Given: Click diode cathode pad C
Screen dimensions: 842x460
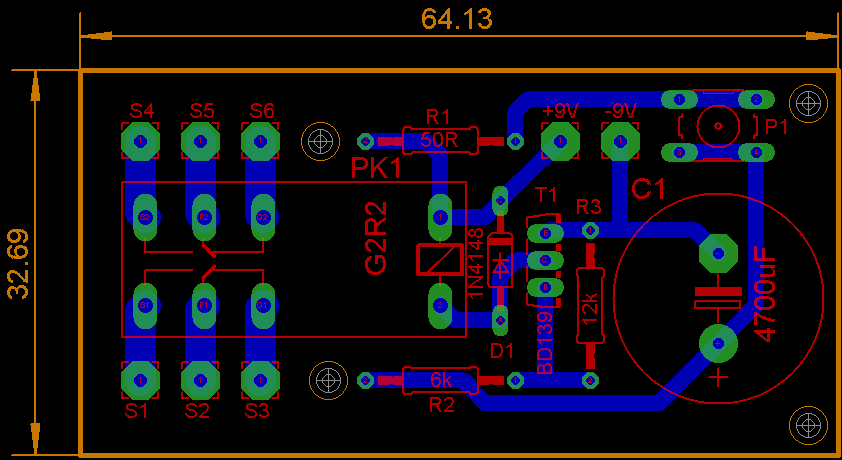Looking at the screenshot, I should [x=500, y=201].
